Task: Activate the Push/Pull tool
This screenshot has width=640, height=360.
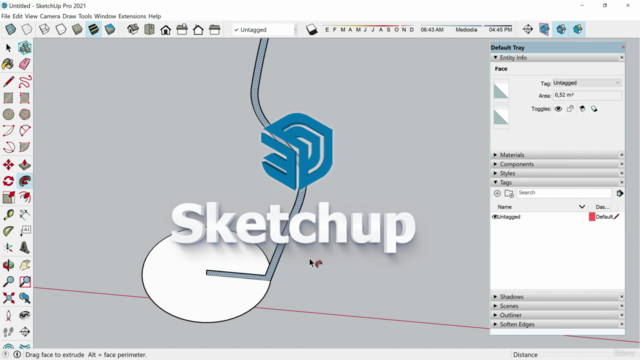Action: coord(24,164)
